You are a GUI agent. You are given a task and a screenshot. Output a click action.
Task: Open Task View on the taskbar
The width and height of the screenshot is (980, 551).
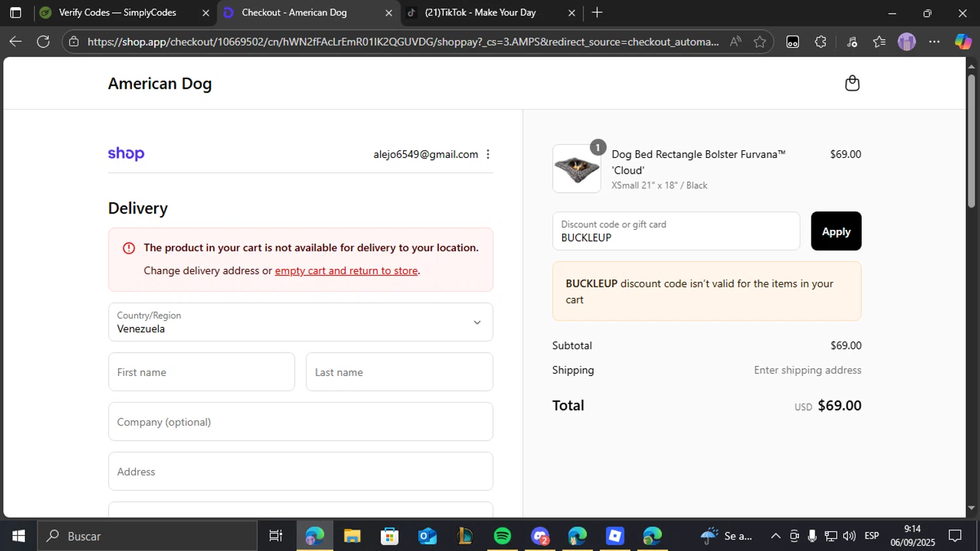pos(276,536)
